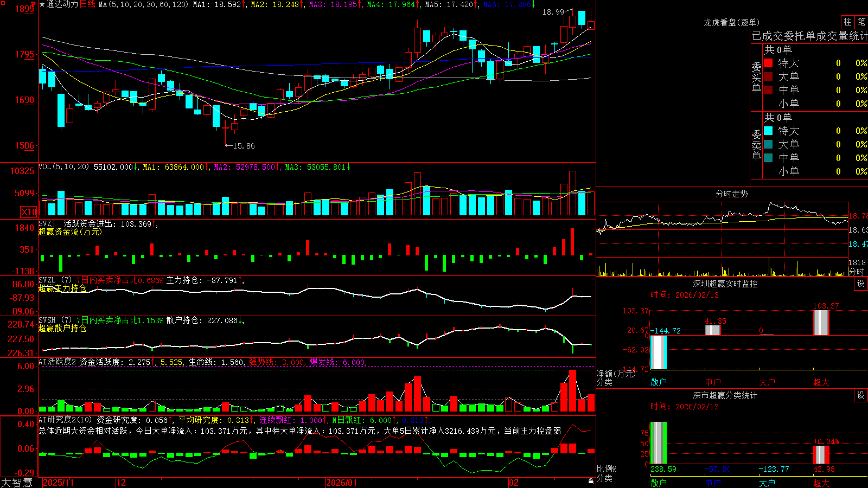
Task: Click the 18.99 high price annotation
Action: 553,12
